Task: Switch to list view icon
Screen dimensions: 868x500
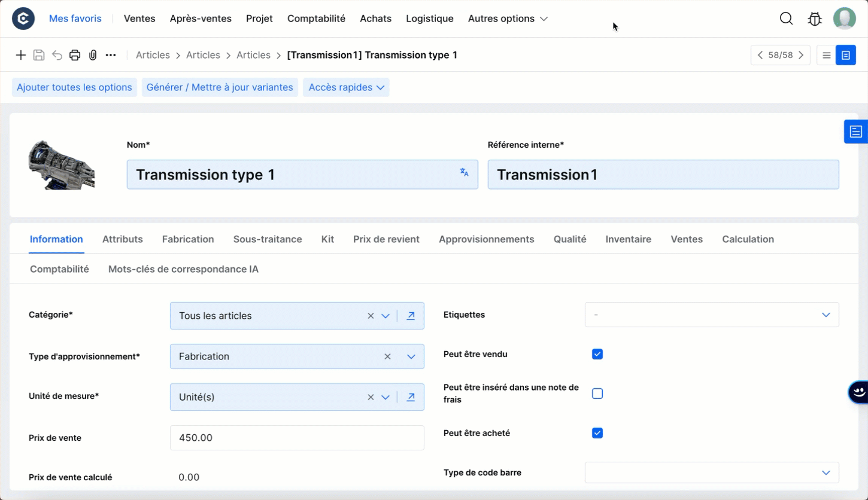Action: pyautogui.click(x=827, y=55)
